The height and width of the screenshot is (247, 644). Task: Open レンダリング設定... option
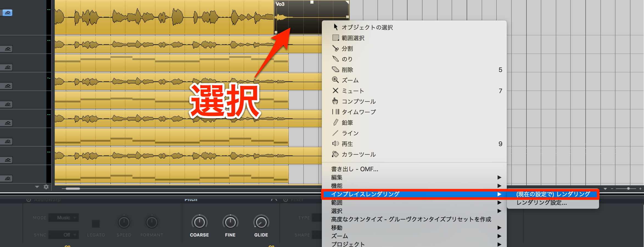point(553,203)
